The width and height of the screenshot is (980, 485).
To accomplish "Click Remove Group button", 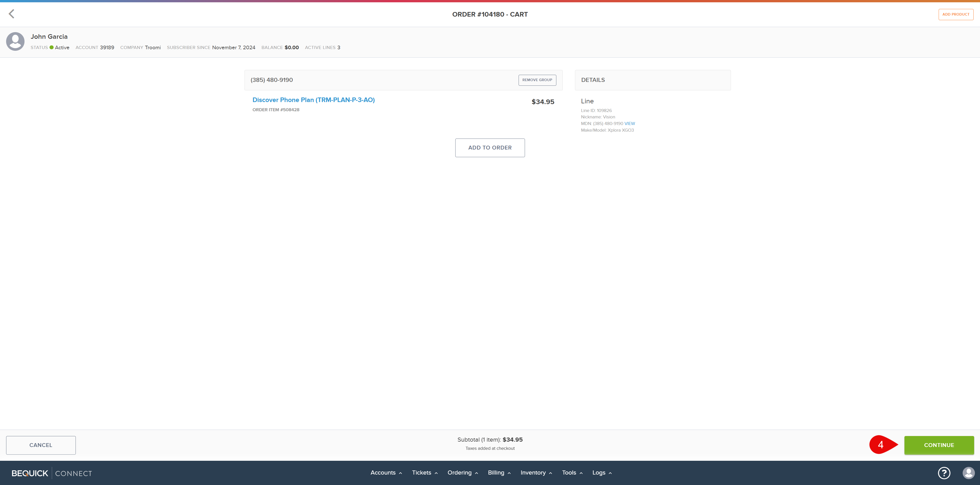I will click(537, 80).
